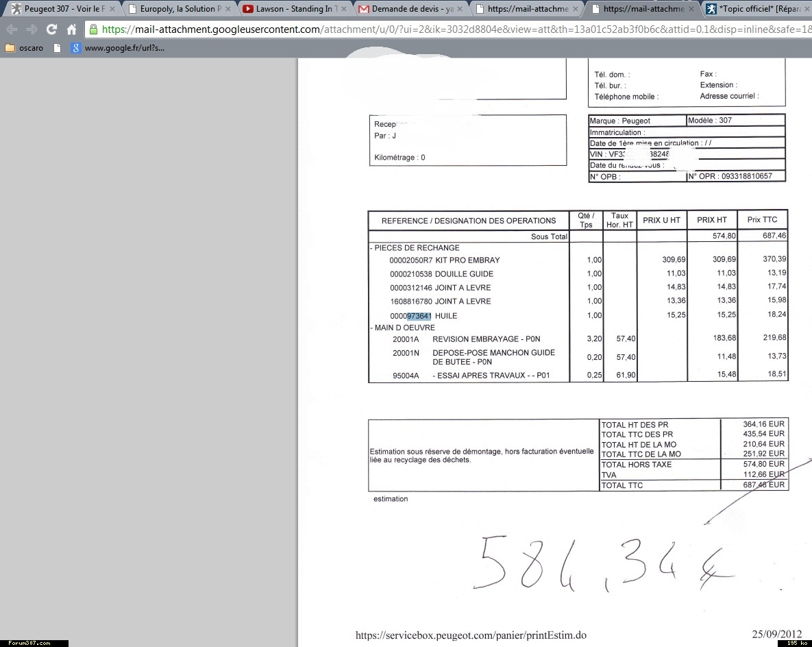This screenshot has height=647, width=812.
Task: Click the Kilométrage : 0 text
Action: 399,158
